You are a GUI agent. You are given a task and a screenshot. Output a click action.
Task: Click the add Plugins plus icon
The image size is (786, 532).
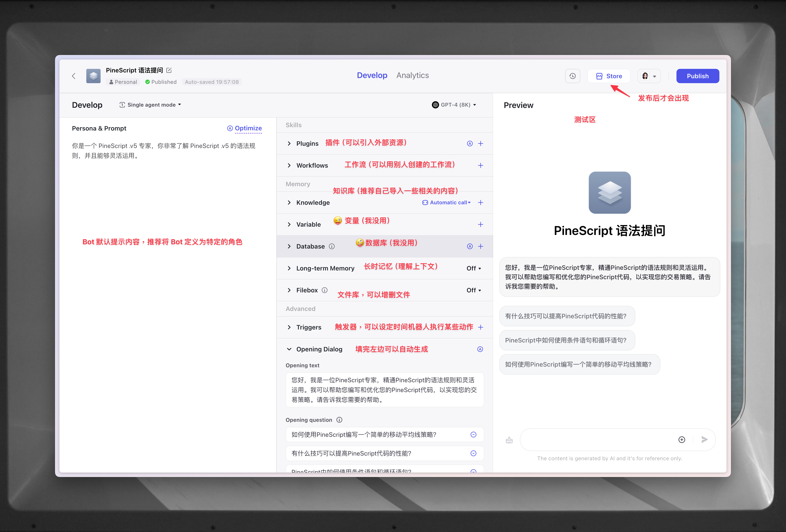(x=481, y=144)
